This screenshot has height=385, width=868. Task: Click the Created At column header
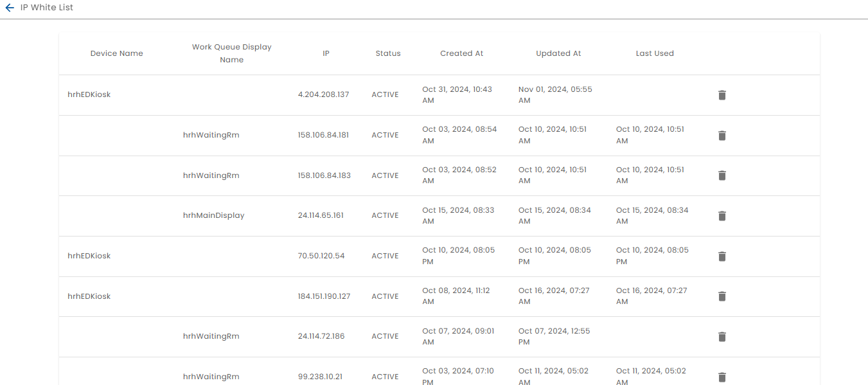pyautogui.click(x=461, y=53)
